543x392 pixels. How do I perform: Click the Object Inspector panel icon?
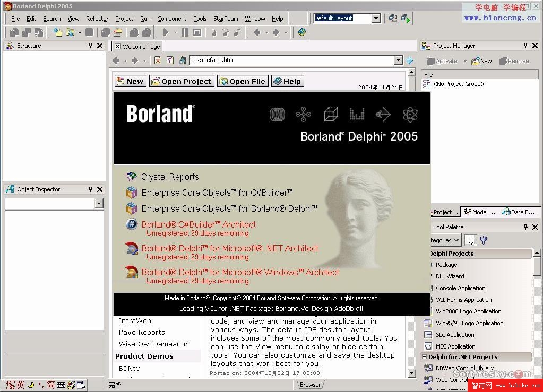(x=11, y=189)
